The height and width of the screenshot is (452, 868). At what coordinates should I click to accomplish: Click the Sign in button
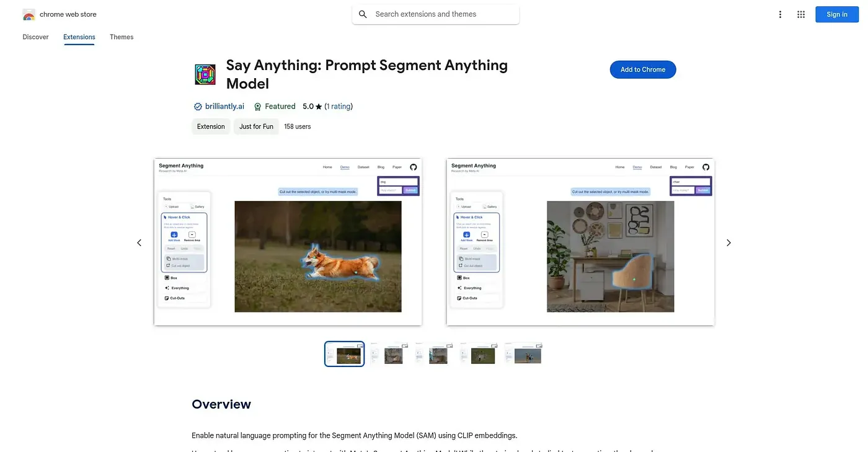click(x=837, y=14)
